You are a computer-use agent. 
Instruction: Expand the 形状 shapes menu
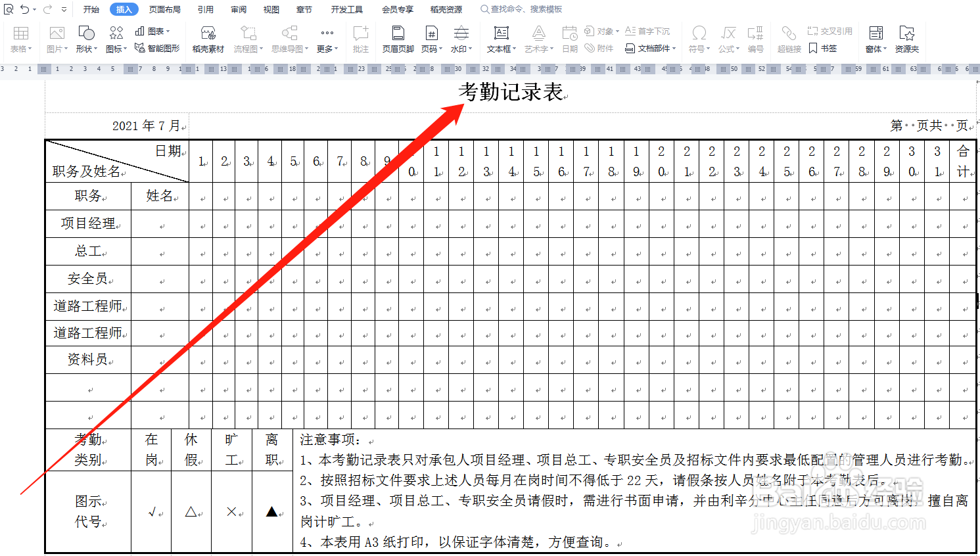point(87,39)
